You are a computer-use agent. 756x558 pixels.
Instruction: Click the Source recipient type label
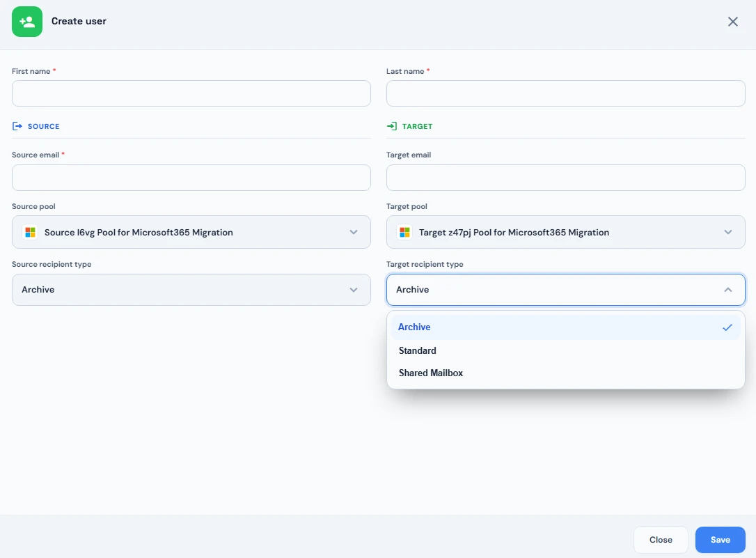pyautogui.click(x=52, y=264)
